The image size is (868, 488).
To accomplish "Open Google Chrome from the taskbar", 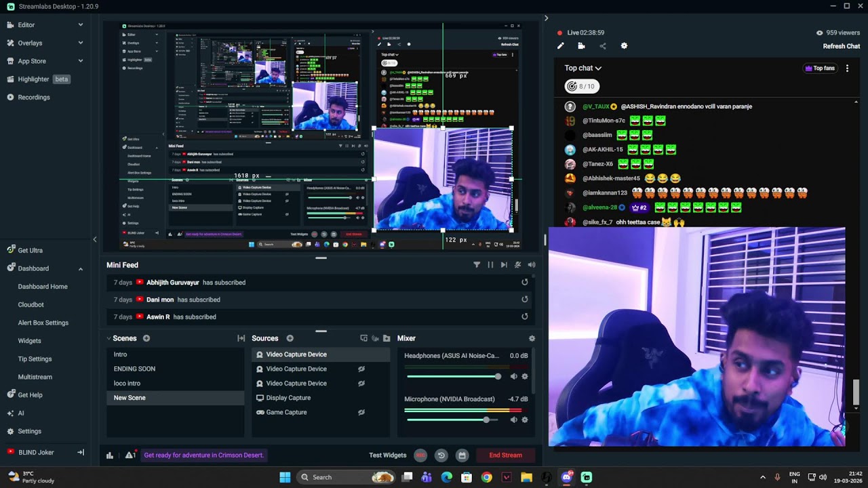I will click(486, 477).
